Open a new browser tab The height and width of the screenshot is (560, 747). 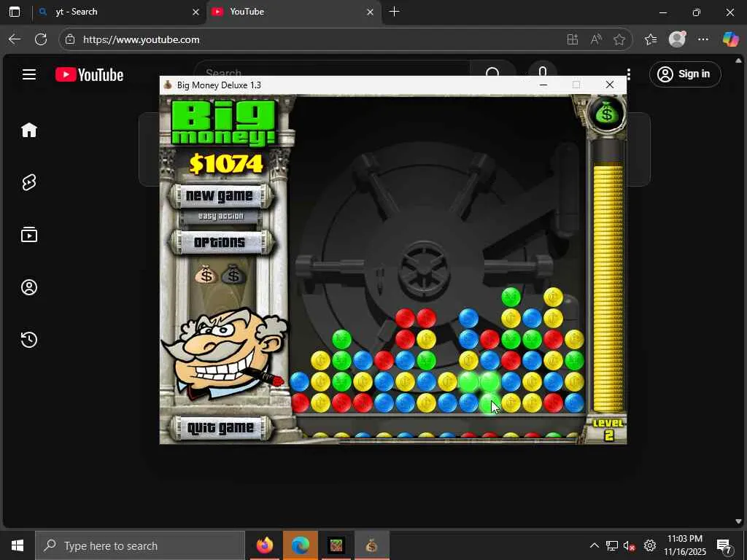coord(395,12)
